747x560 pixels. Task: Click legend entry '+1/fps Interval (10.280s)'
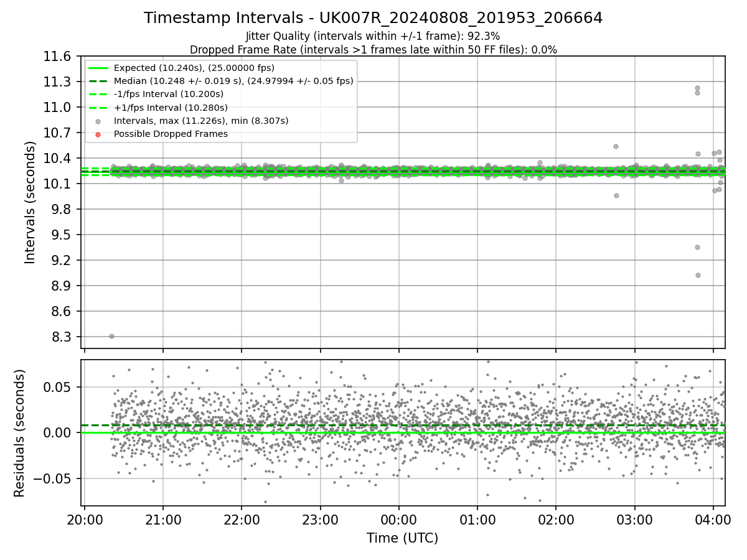(x=170, y=108)
